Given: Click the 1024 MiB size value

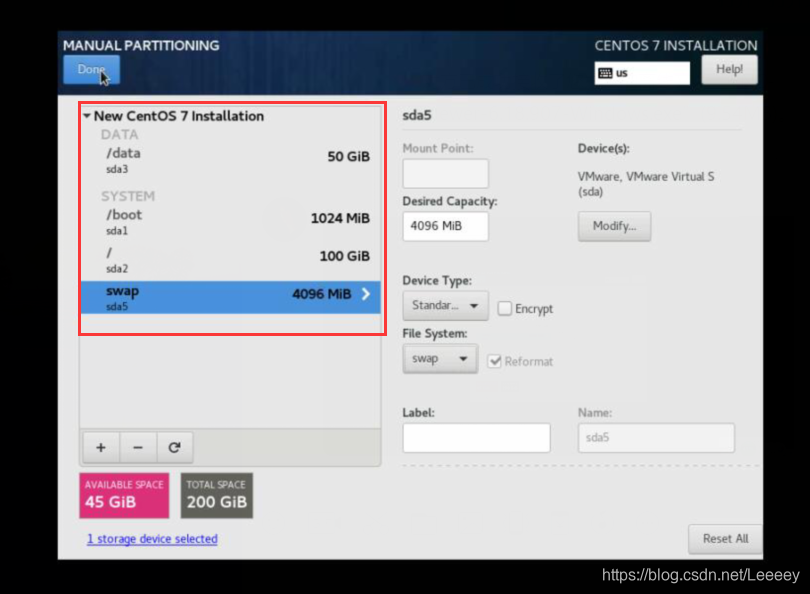Looking at the screenshot, I should 340,218.
